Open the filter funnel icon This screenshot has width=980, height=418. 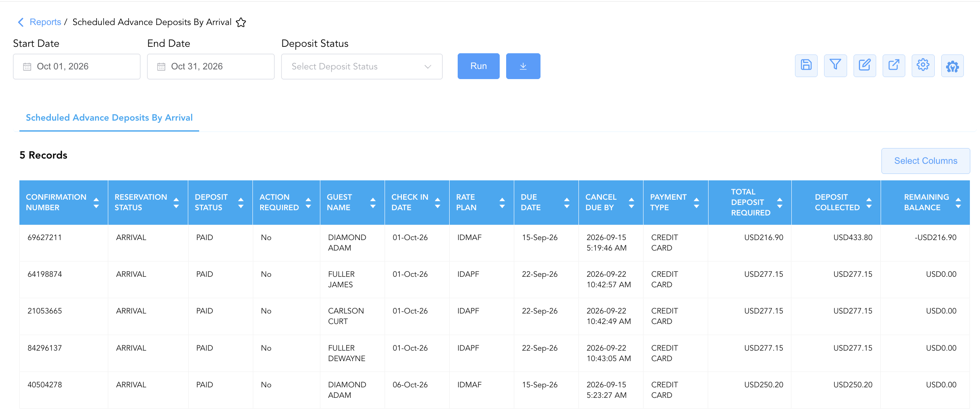[x=835, y=66]
